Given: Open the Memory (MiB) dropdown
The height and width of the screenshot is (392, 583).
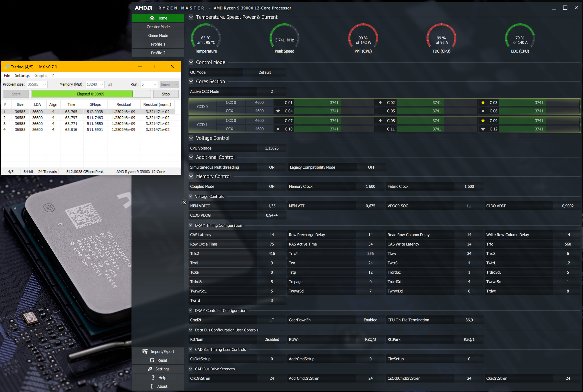Looking at the screenshot, I should click(x=102, y=85).
